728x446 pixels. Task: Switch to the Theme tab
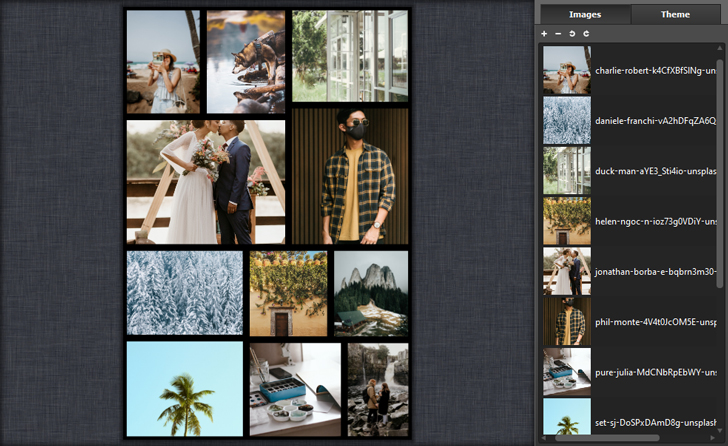[675, 15]
